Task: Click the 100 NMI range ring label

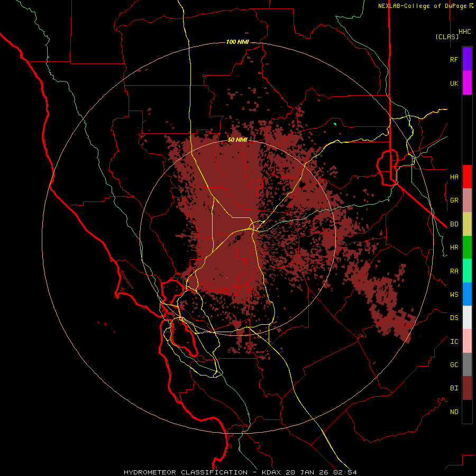Action: point(237,42)
